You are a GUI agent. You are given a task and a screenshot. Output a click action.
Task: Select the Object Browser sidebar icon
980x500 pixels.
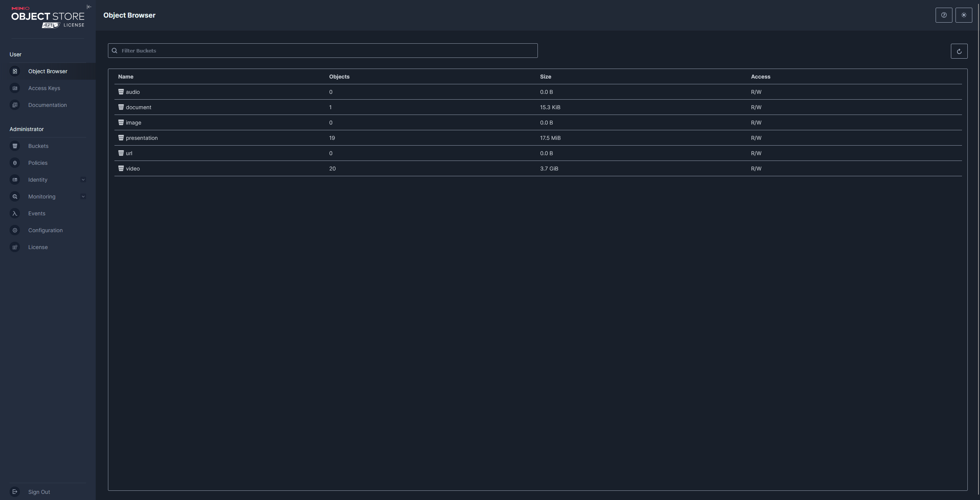(15, 71)
